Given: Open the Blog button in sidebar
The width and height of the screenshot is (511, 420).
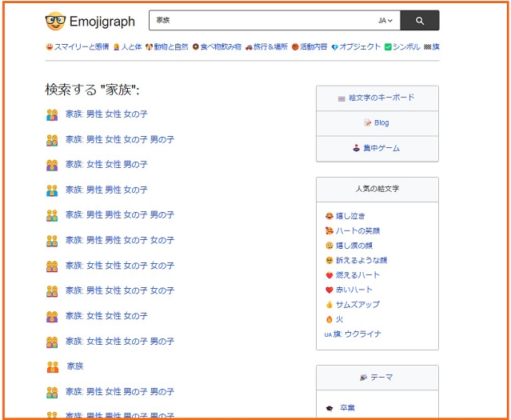Looking at the screenshot, I should tap(377, 123).
